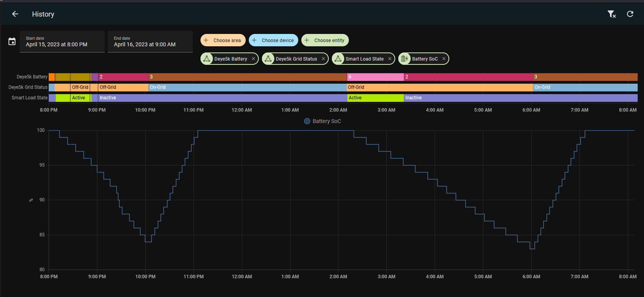Image resolution: width=644 pixels, height=297 pixels.
Task: Click the pink state 6 battery segment
Action: (375, 77)
